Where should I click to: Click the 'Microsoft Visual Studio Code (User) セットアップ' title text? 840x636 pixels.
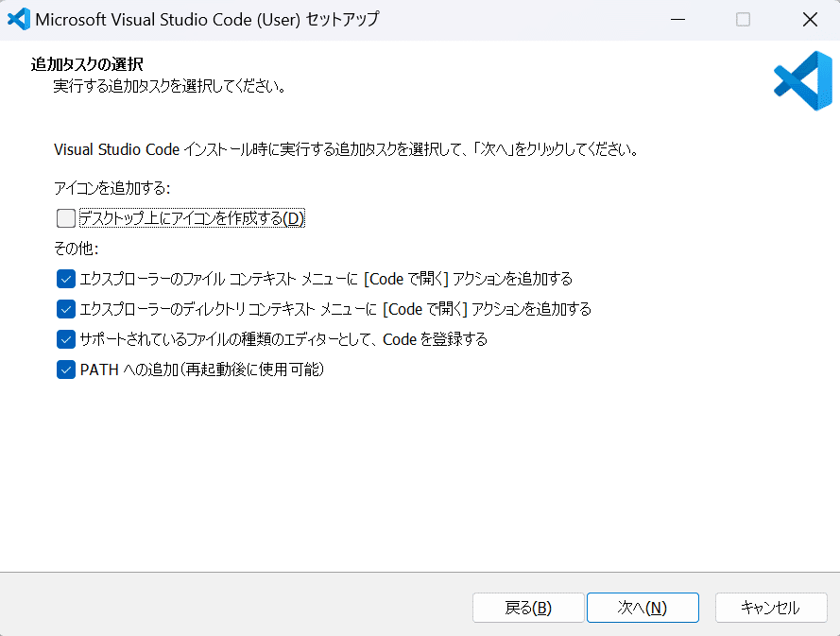(194, 19)
